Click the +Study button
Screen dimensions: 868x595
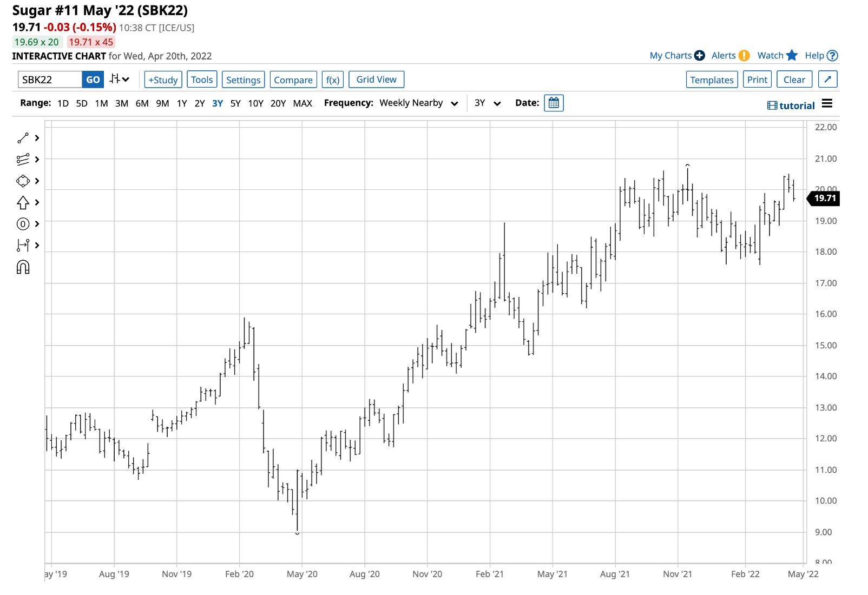tap(163, 80)
